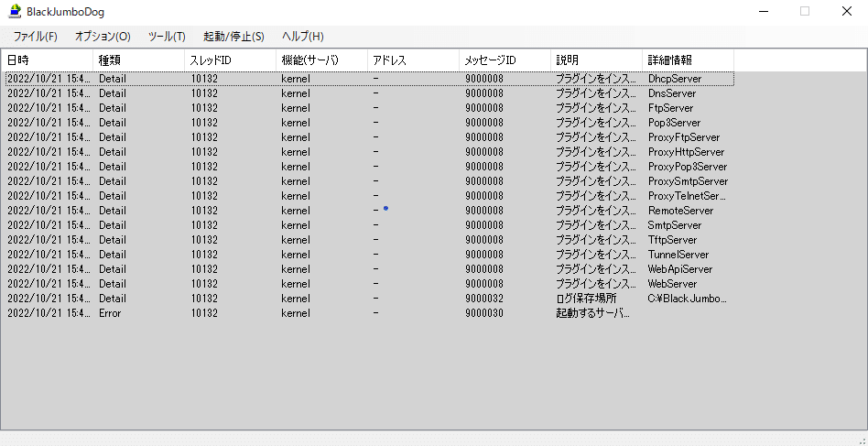The height and width of the screenshot is (446, 868).
Task: Click message ID 9000032 cell
Action: point(484,299)
